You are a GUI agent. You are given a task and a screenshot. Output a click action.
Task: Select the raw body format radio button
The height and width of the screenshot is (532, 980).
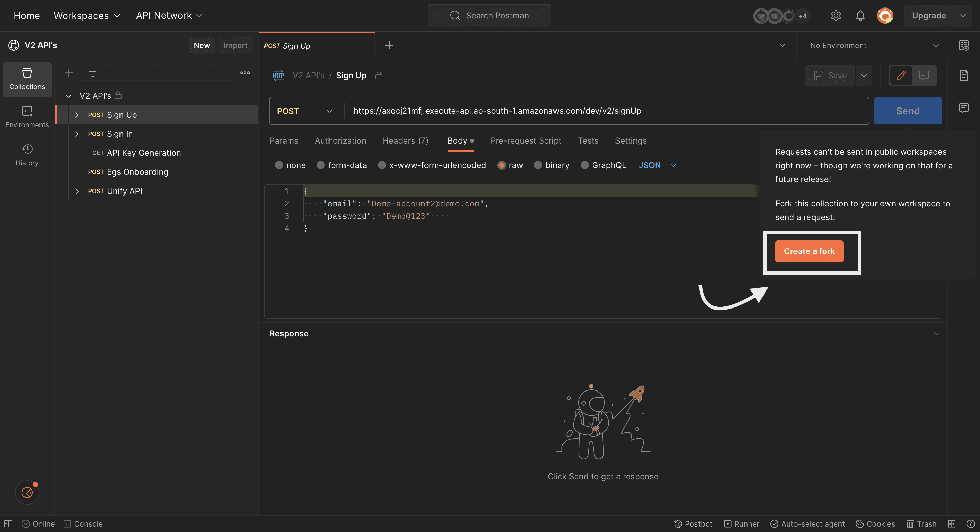[x=502, y=165]
